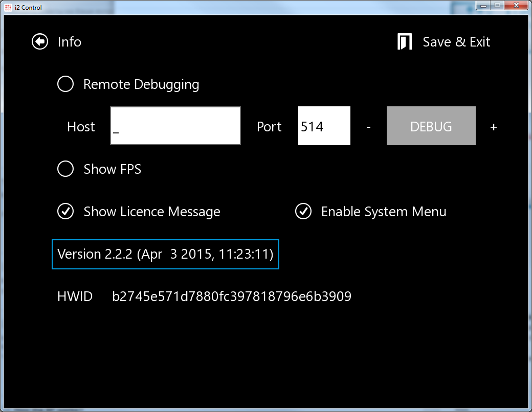Decrease debug level with the minus button
This screenshot has width=532, height=412.
368,127
